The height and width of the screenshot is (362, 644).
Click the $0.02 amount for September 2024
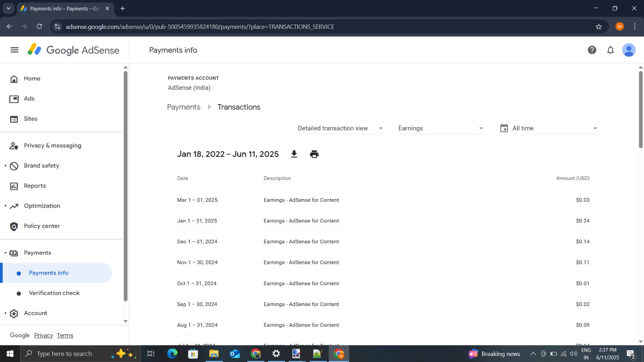(582, 304)
